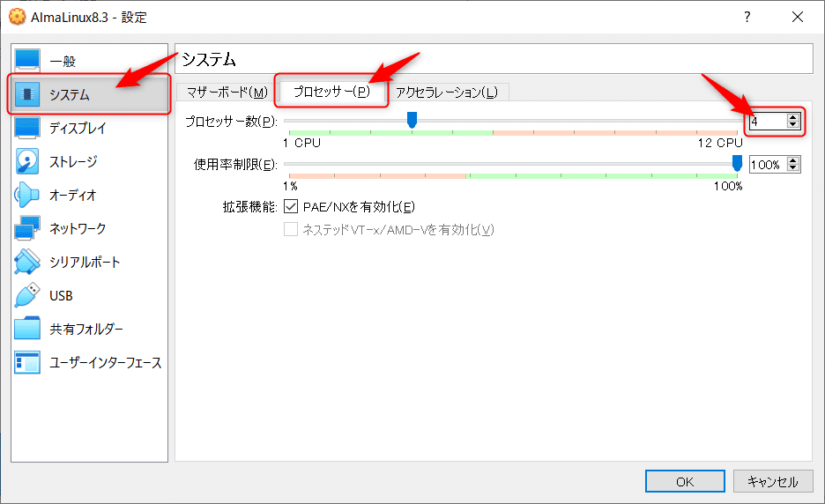Toggle the ネステッドVT-x/AMD-V checkbox
The height and width of the screenshot is (504, 825).
tap(291, 229)
